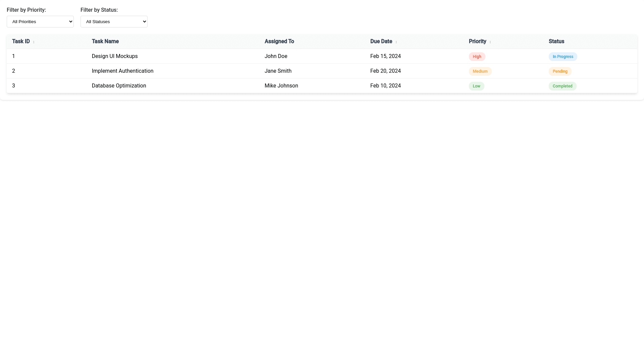Open the Filter by Priority dropdown
This screenshot has height=362, width=644.
[x=40, y=21]
